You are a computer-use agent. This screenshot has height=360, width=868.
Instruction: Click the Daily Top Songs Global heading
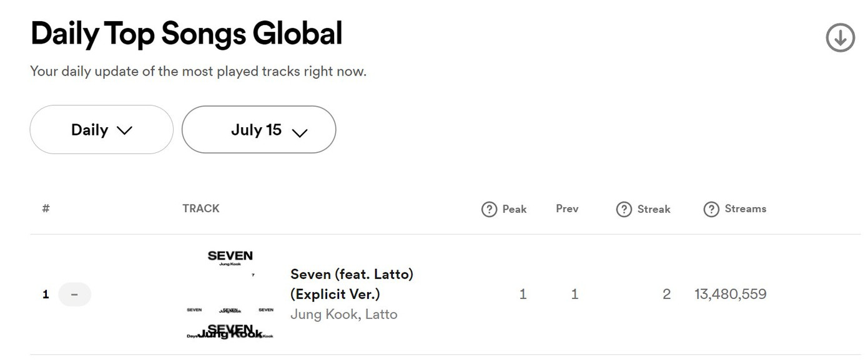coord(185,33)
